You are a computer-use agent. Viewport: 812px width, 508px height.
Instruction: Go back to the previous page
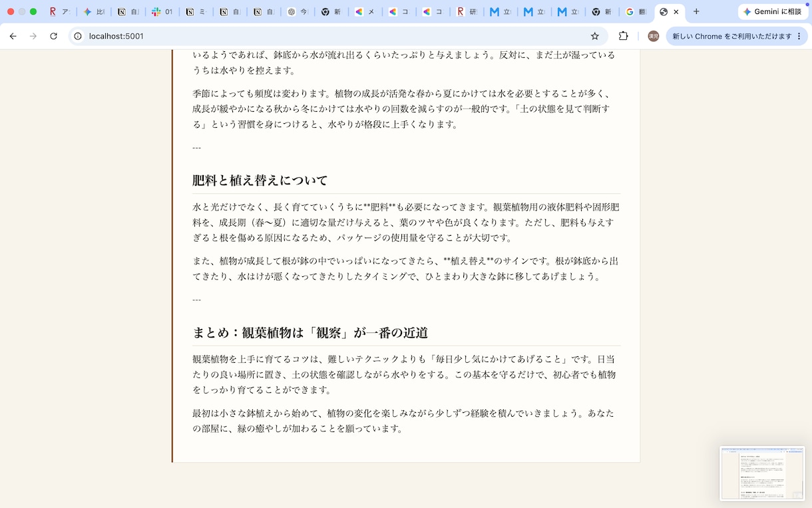(13, 36)
